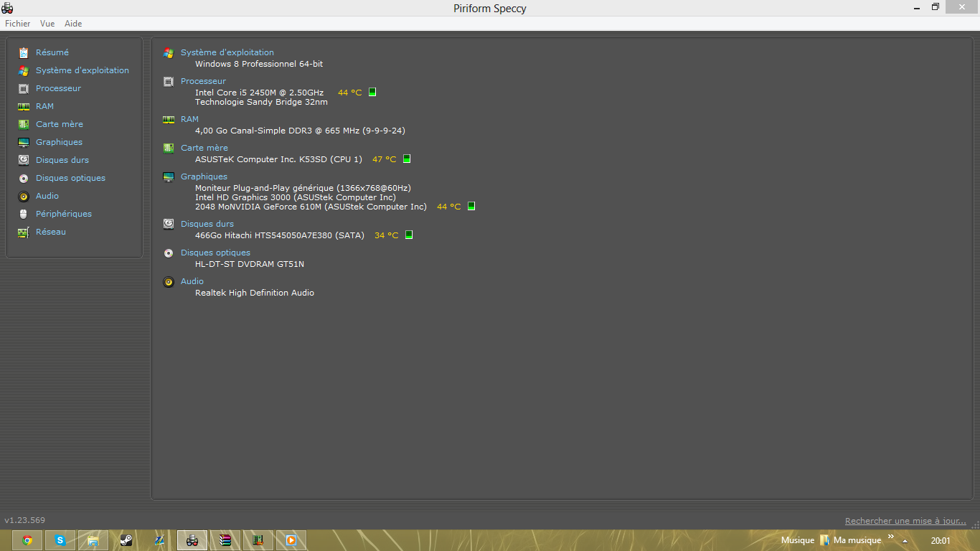This screenshot has height=551, width=980.
Task: Click the Rechercher une mise à jour link
Action: [x=905, y=521]
